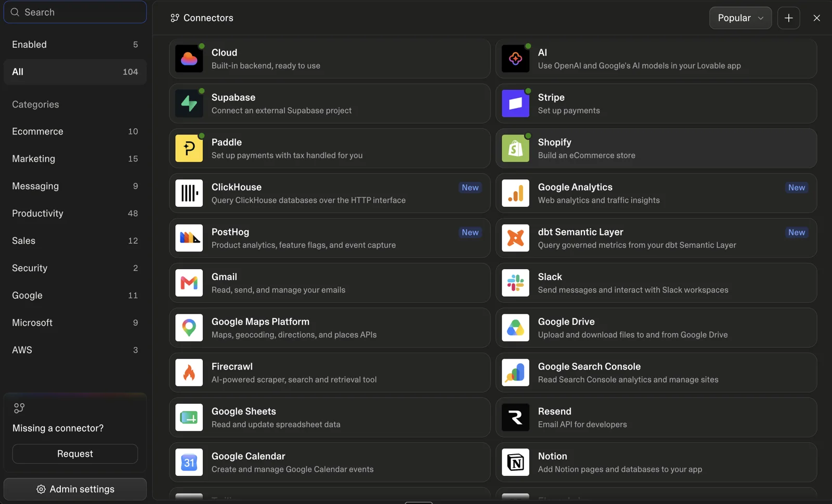Click the Cloud connector icon
The height and width of the screenshot is (504, 832).
pos(189,59)
